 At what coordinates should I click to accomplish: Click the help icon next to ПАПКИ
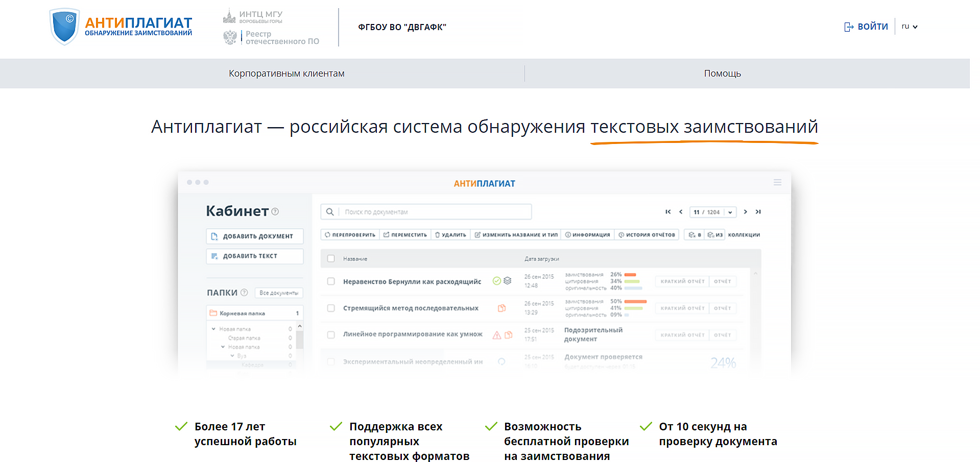(244, 293)
